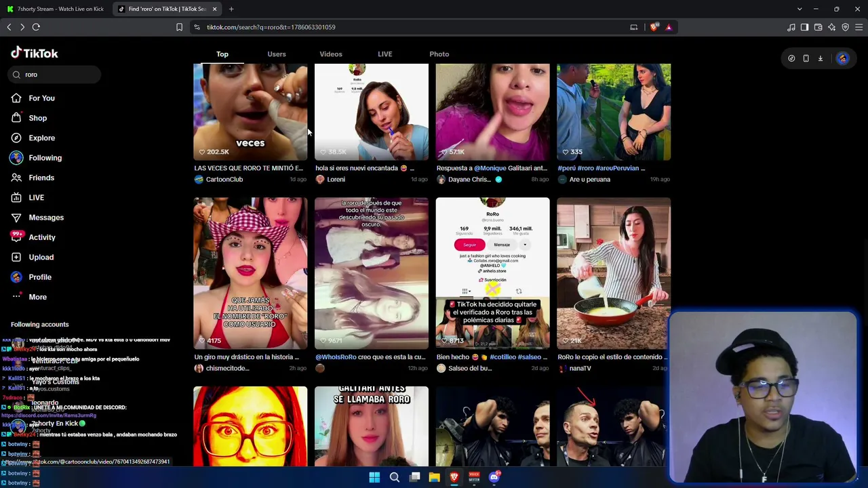Click the #perú hashtag link

coord(567,168)
